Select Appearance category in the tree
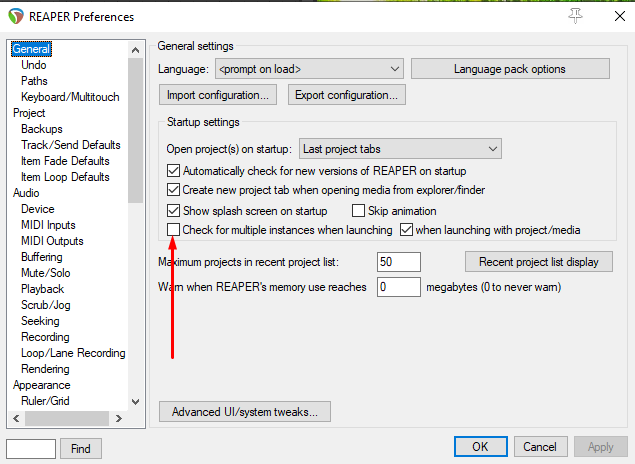 coord(41,385)
